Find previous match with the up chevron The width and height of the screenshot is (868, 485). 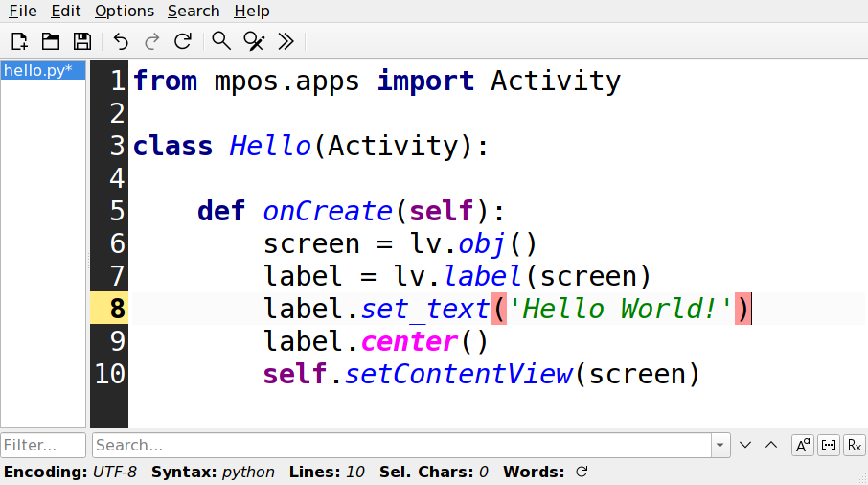point(771,445)
